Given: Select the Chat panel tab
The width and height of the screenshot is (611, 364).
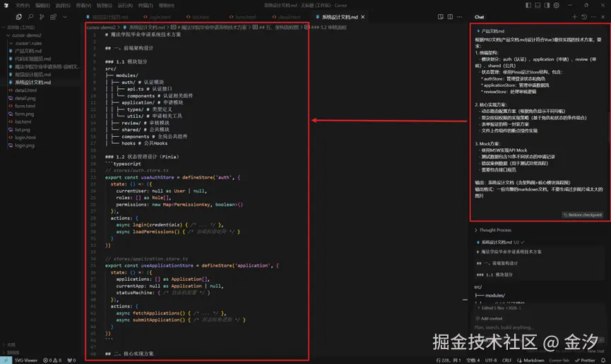Looking at the screenshot, I should [x=480, y=17].
